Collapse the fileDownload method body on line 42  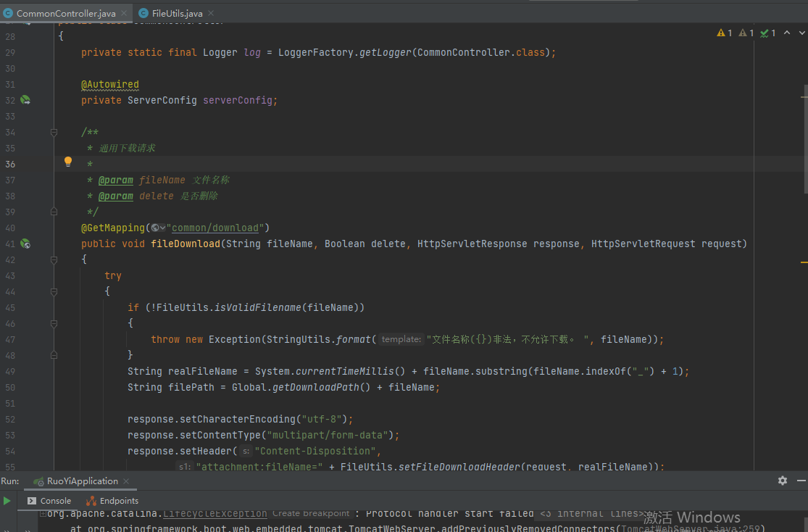pyautogui.click(x=54, y=259)
